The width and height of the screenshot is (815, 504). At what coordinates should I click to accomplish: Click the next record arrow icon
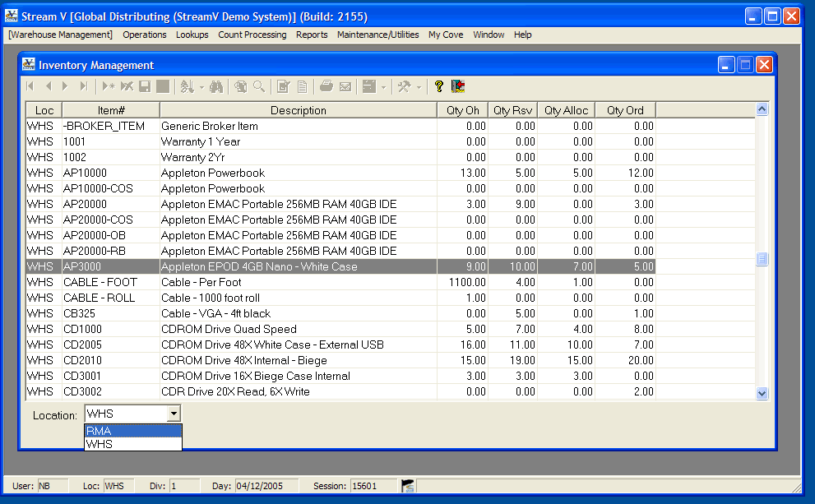65,86
